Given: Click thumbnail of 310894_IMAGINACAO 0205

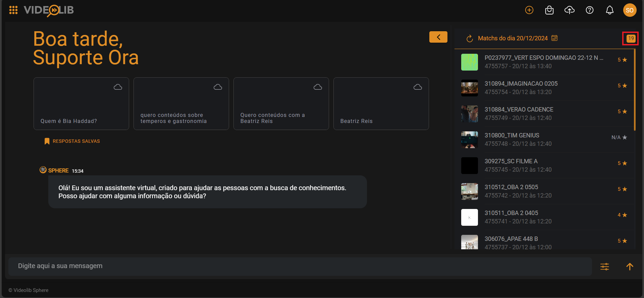Looking at the screenshot, I should (x=470, y=88).
